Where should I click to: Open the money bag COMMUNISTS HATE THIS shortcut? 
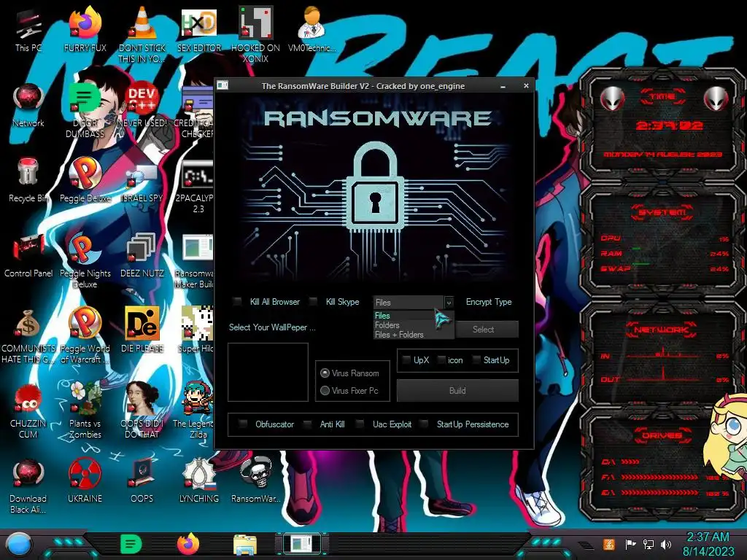point(28,335)
